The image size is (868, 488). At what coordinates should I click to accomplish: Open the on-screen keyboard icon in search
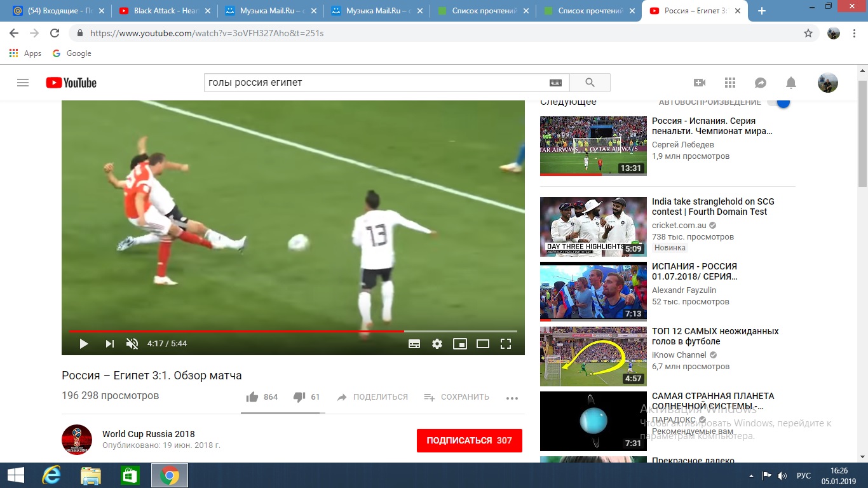pyautogui.click(x=555, y=83)
